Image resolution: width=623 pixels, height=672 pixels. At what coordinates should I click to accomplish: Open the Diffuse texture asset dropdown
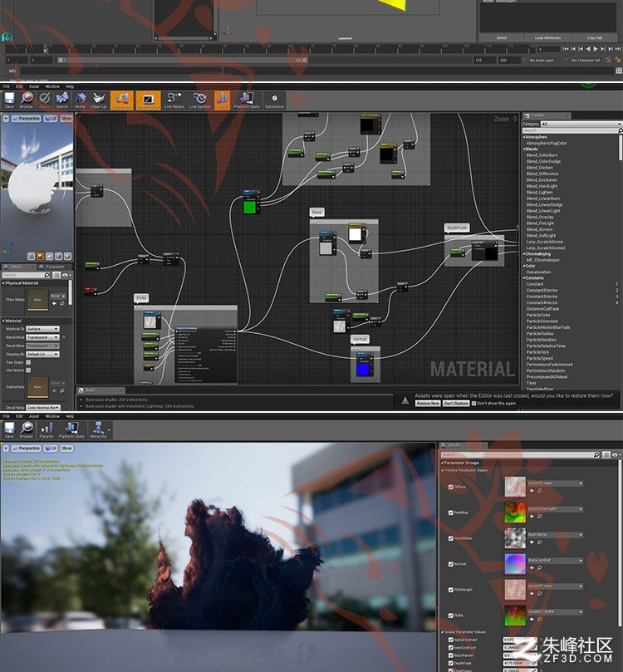[556, 483]
